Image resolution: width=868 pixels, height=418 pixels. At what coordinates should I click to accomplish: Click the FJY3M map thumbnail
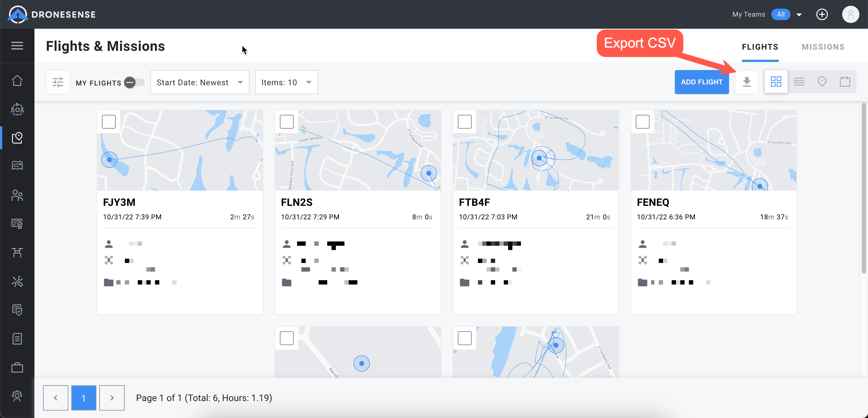click(180, 150)
